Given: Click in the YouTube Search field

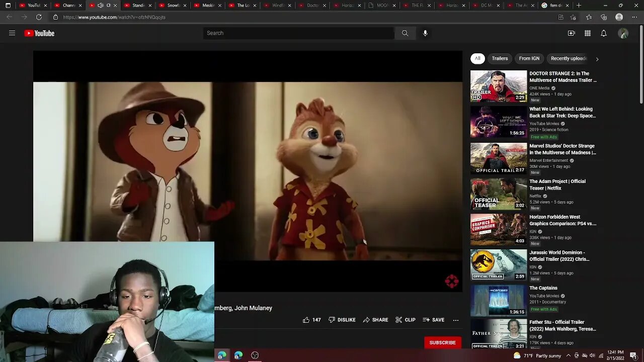Looking at the screenshot, I should [299, 33].
